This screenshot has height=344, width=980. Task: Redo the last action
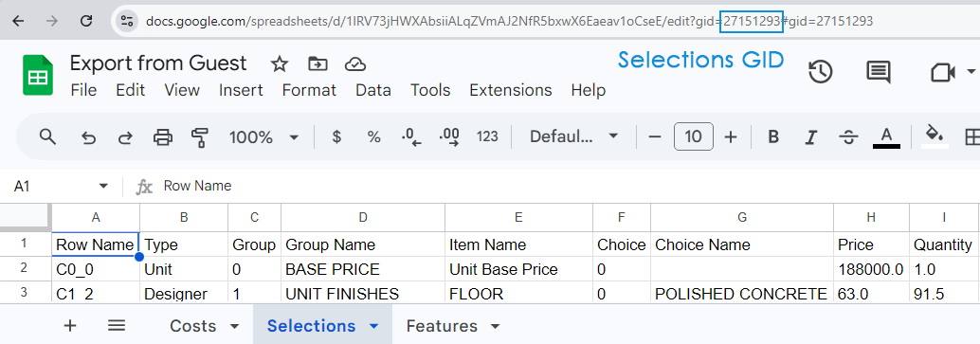pyautogui.click(x=126, y=136)
